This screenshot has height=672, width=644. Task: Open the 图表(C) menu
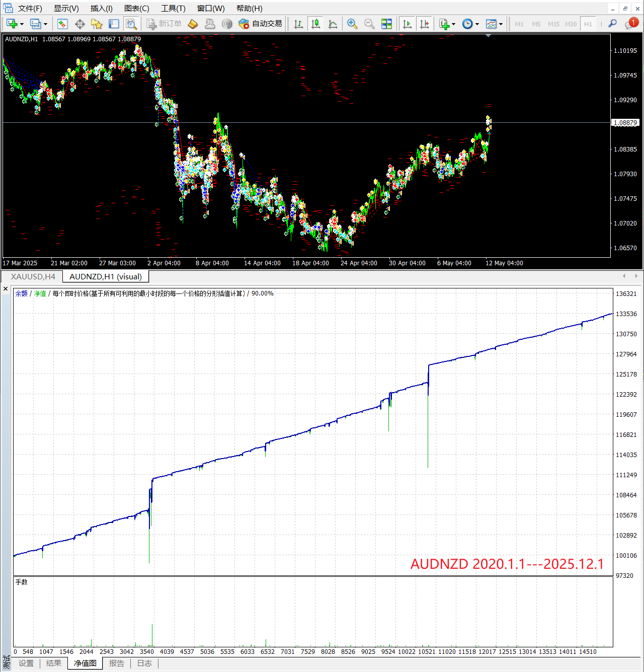136,9
